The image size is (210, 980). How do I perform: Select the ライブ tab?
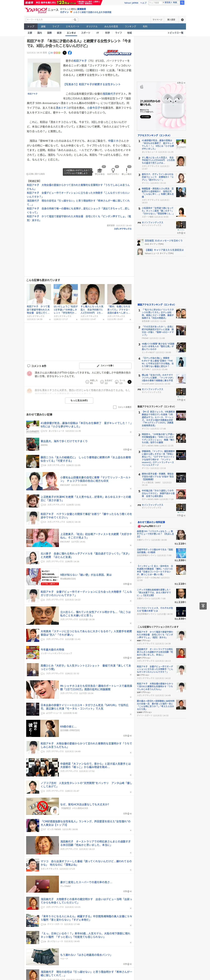pos(56,26)
